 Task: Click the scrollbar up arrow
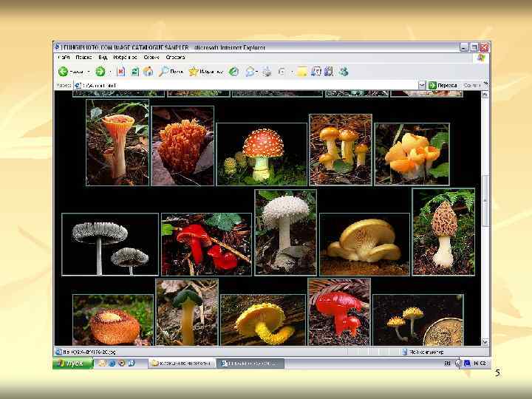485,95
